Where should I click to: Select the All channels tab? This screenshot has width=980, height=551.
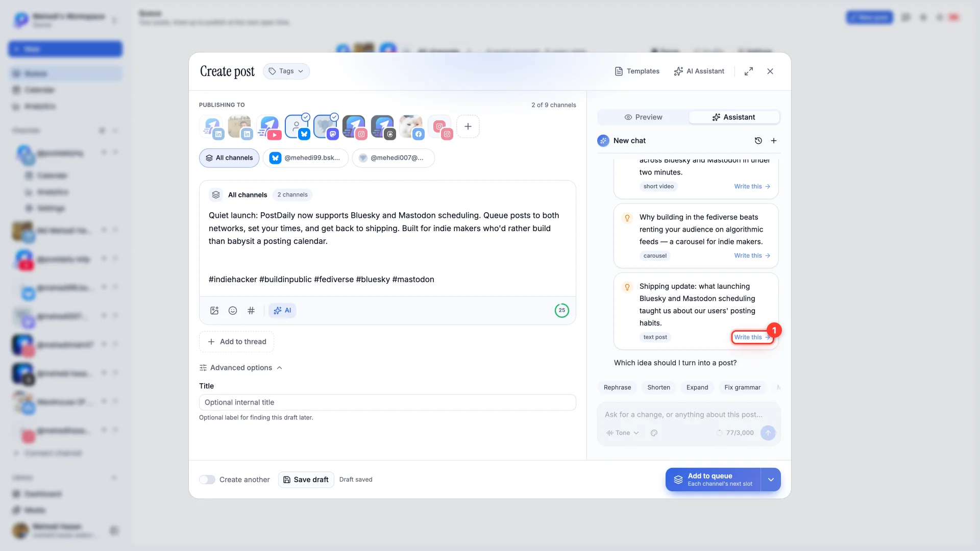229,158
